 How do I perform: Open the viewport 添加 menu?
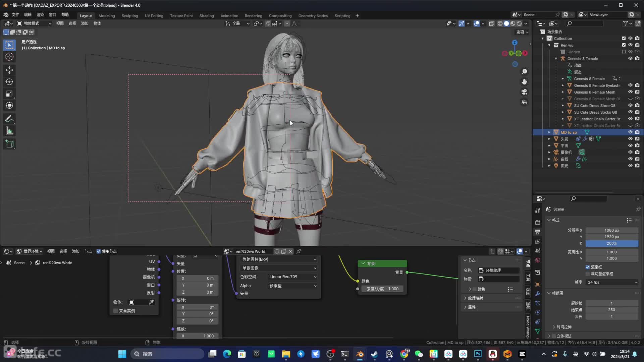[x=85, y=23]
